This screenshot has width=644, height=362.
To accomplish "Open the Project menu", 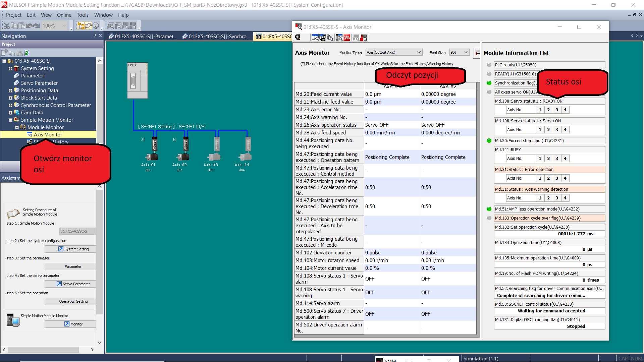I will tap(14, 15).
